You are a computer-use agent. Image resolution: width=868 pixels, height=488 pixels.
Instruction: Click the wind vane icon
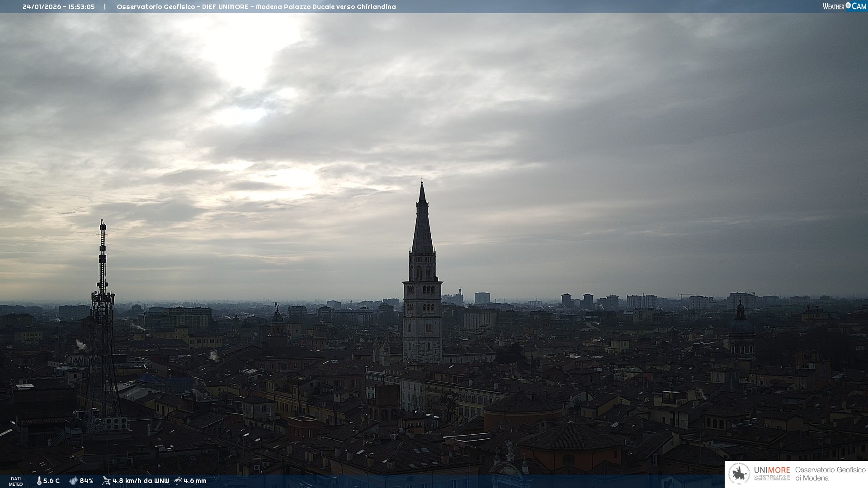pos(106,481)
